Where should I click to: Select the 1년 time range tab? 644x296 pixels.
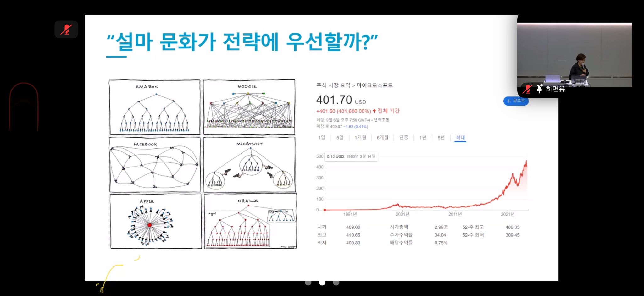pos(423,138)
